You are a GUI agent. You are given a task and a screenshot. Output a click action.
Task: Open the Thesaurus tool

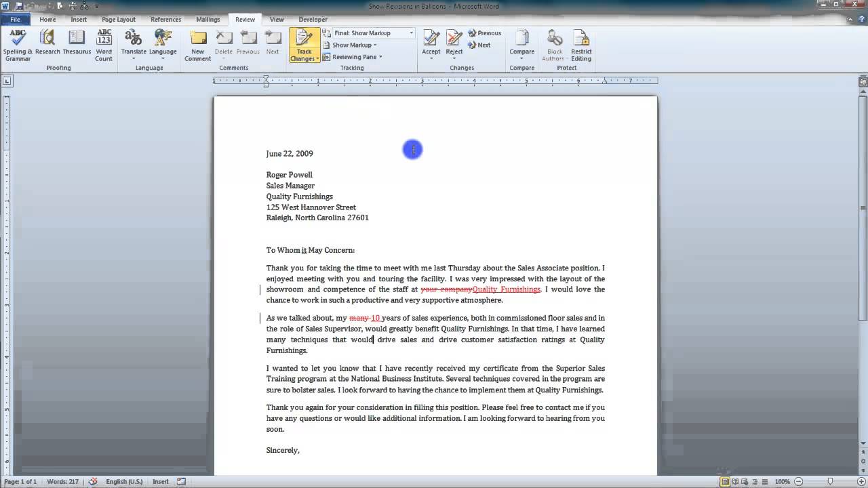(77, 42)
